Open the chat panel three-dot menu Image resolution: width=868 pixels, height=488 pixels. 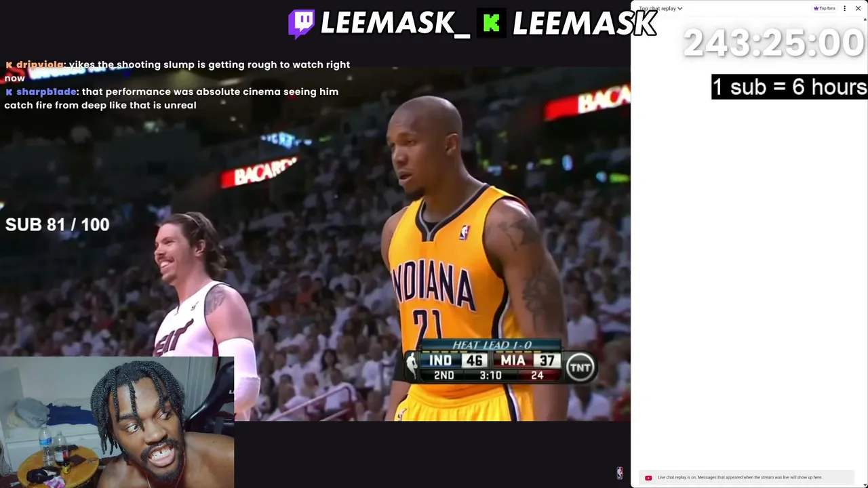pos(844,9)
